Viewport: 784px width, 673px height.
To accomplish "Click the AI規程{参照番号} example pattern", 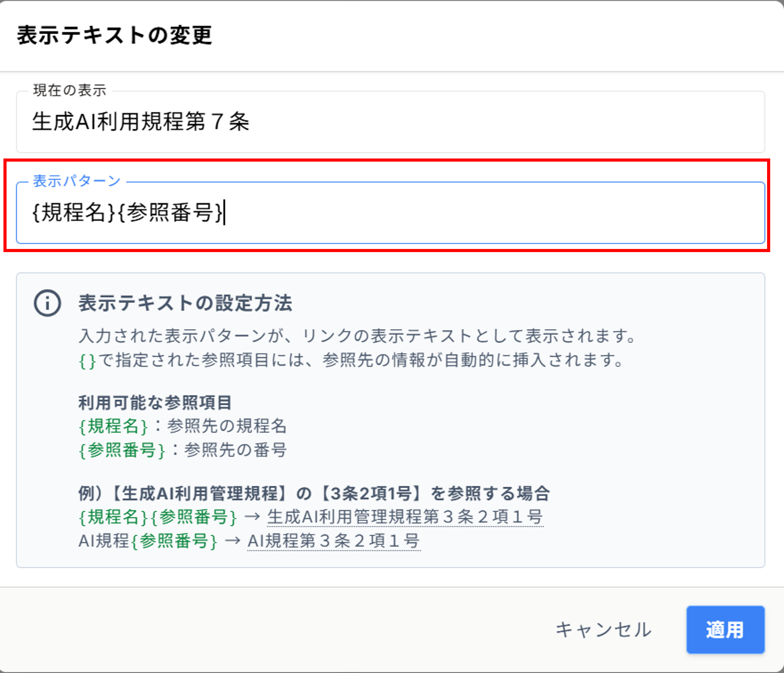I will pyautogui.click(x=147, y=541).
